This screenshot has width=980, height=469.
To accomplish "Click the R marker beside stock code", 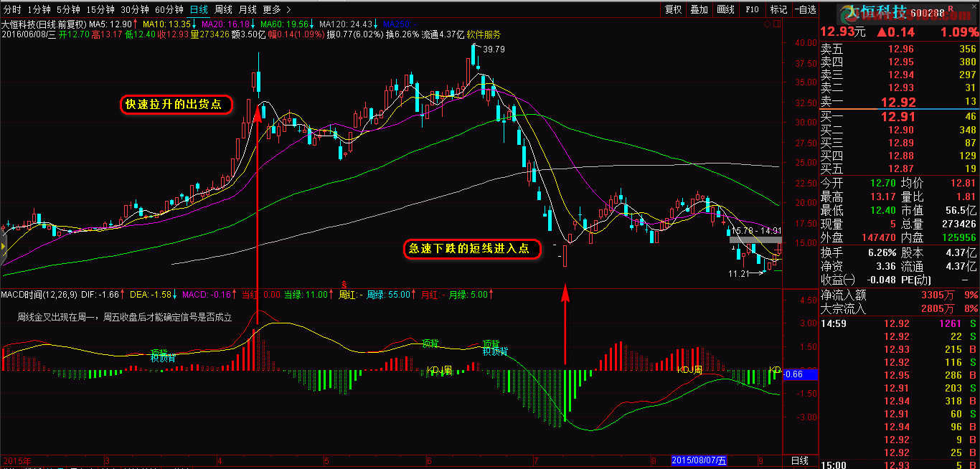I will pos(951,9).
